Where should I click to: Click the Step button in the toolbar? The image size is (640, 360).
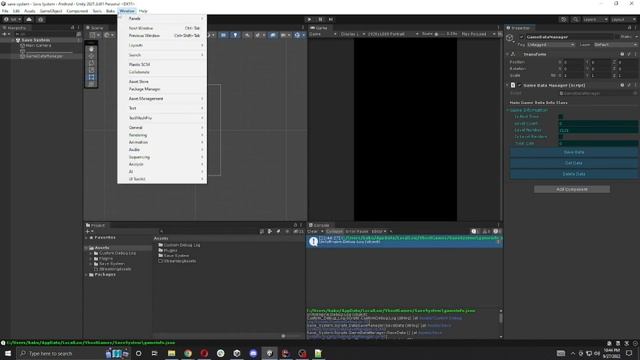(331, 19)
